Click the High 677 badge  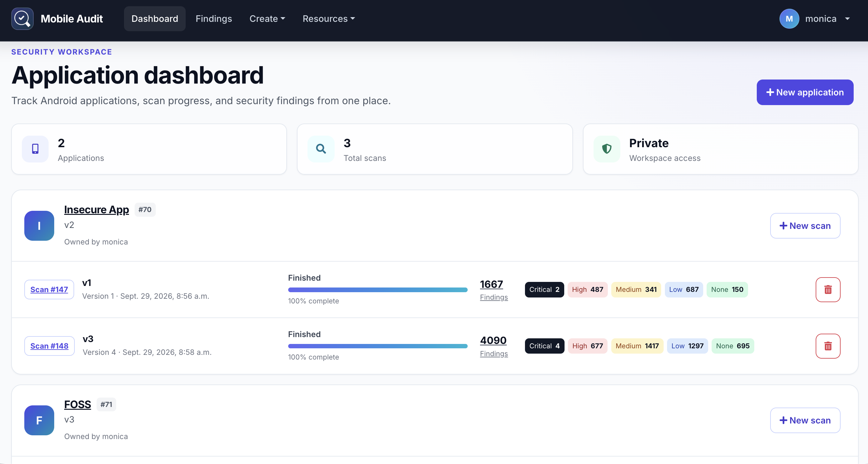(x=587, y=346)
